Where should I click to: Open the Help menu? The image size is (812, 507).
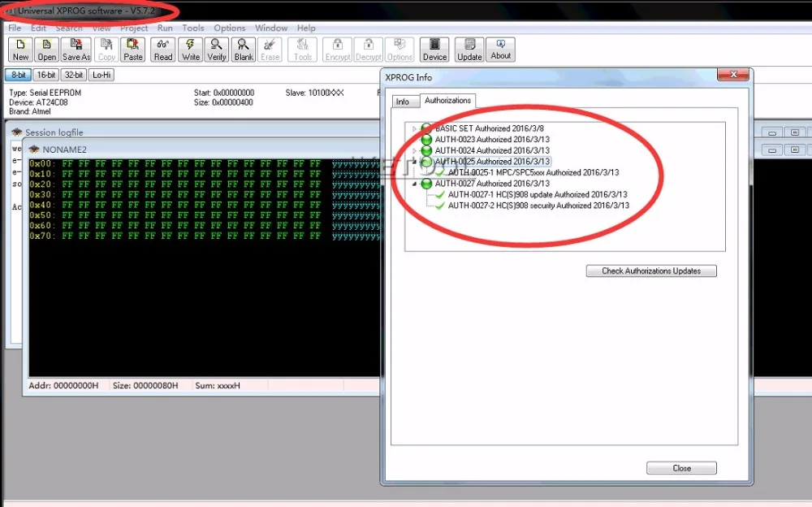pos(306,28)
